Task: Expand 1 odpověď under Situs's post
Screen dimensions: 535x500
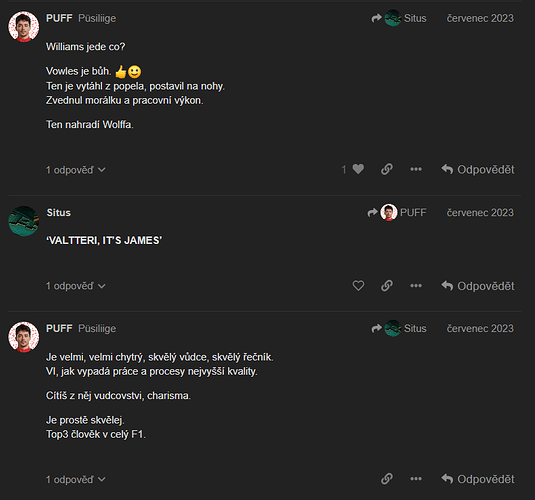Action: [x=75, y=286]
